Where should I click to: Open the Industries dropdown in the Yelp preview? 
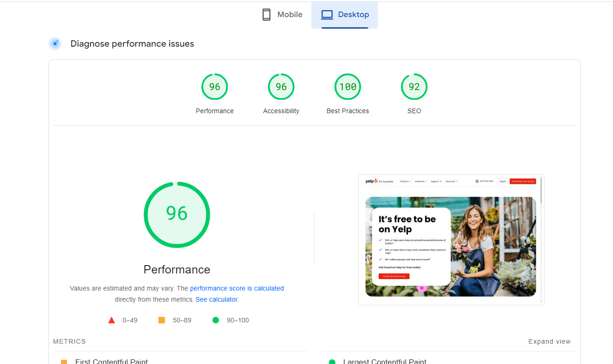[x=420, y=181]
